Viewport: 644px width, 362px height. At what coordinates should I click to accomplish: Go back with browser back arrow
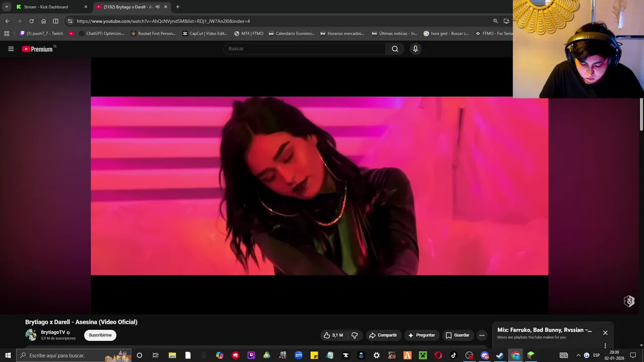[7, 21]
